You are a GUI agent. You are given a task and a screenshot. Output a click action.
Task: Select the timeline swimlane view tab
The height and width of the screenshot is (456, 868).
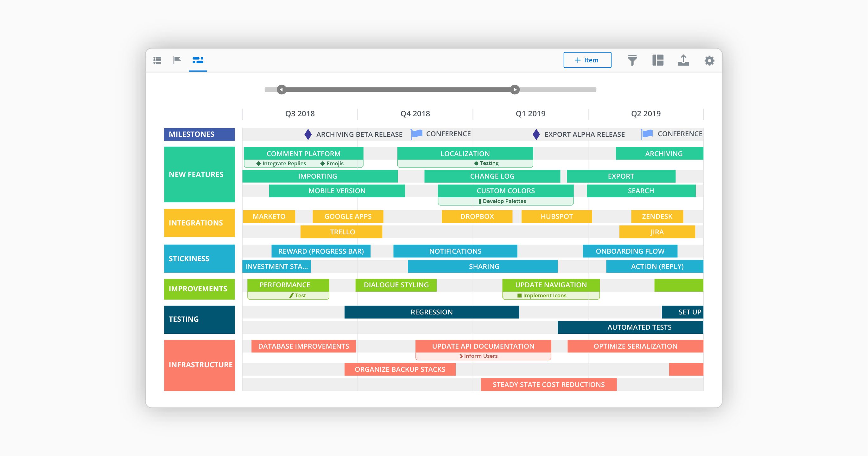198,60
